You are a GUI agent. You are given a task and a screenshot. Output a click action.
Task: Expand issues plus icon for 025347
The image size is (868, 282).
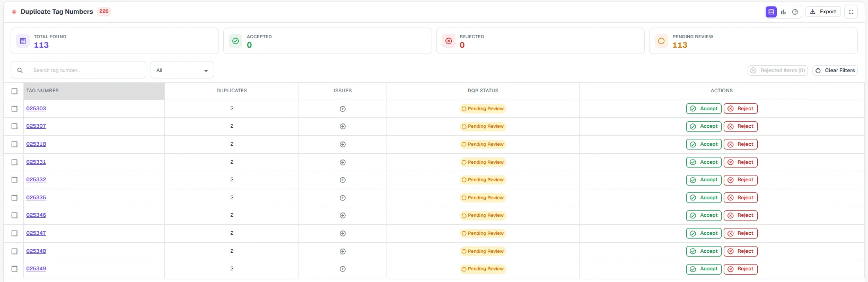[343, 233]
